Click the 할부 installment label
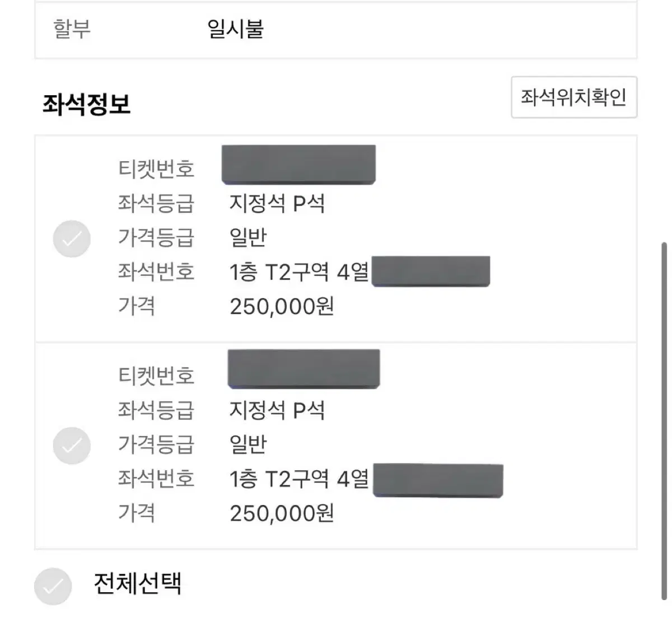672x627 pixels. (x=72, y=29)
